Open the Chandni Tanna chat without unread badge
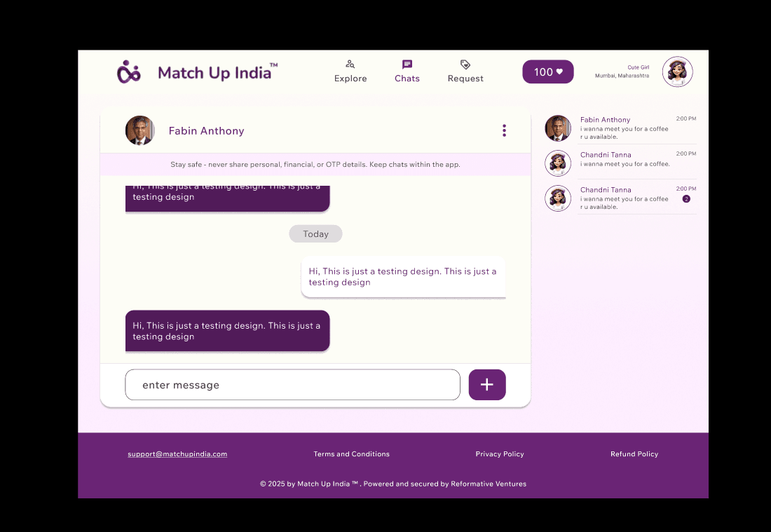Viewport: 771px width, 532px height. tap(620, 163)
